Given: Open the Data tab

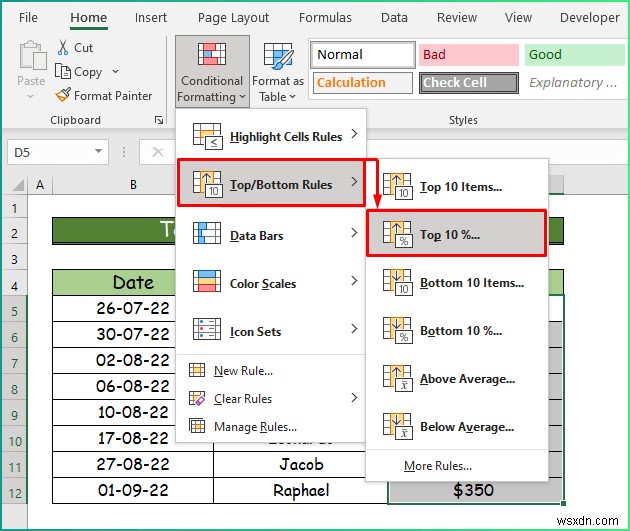Looking at the screenshot, I should pos(394,18).
